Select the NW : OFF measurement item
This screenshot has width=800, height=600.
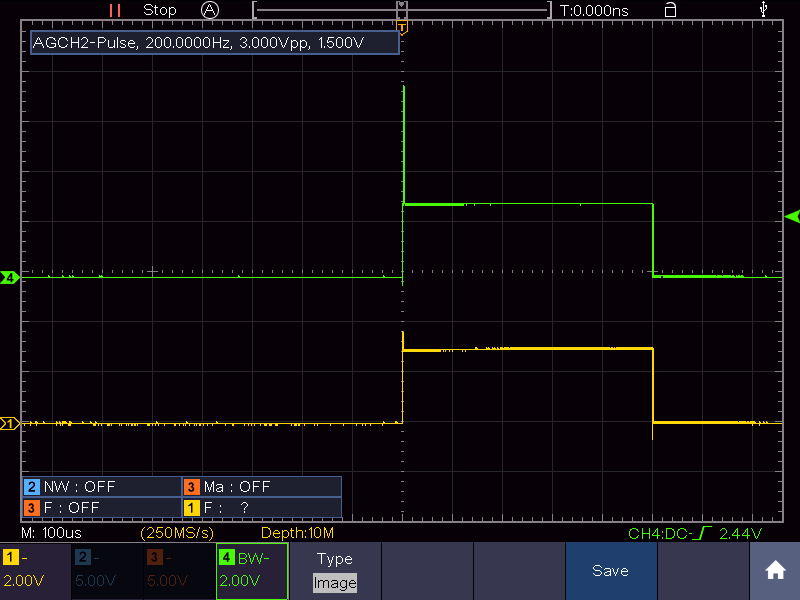coord(102,487)
